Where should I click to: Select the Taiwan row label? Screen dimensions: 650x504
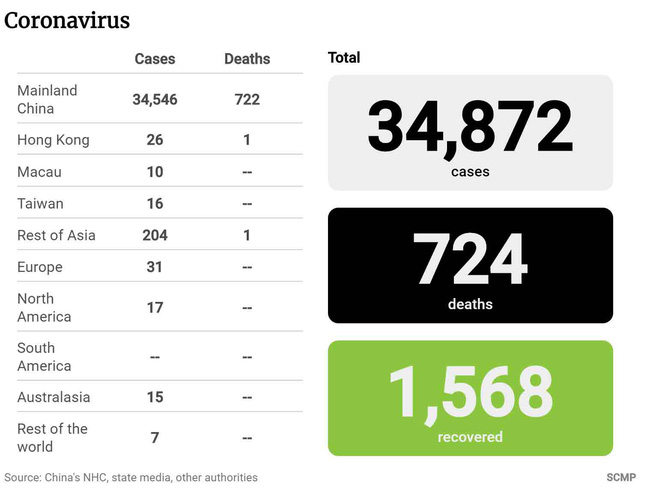pyautogui.click(x=40, y=204)
